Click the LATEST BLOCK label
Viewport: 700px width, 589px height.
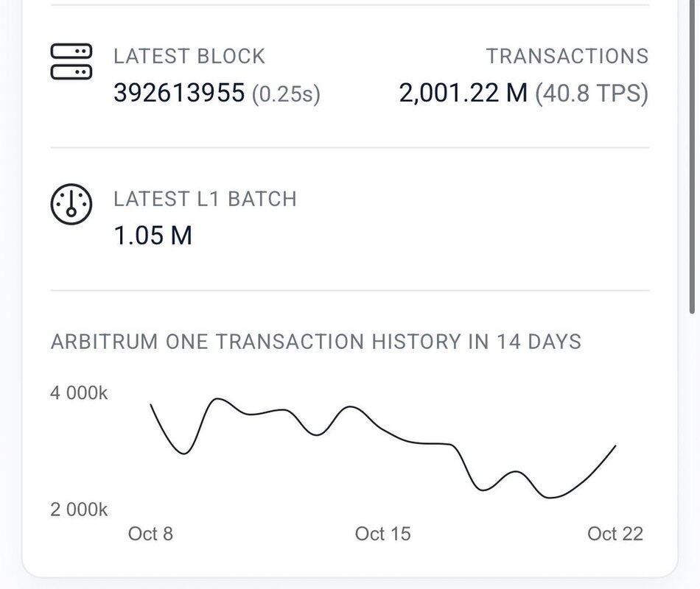click(x=189, y=56)
